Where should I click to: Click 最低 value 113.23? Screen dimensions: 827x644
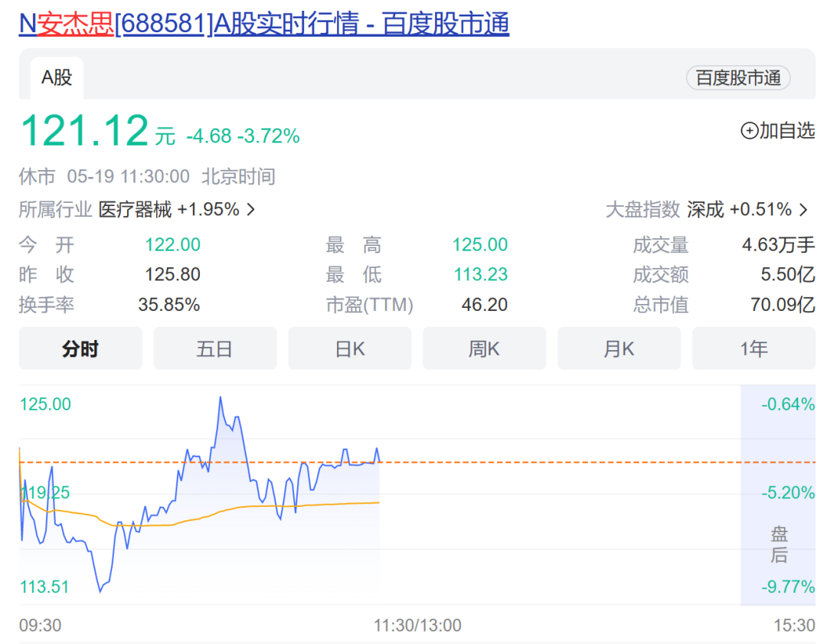pyautogui.click(x=480, y=274)
